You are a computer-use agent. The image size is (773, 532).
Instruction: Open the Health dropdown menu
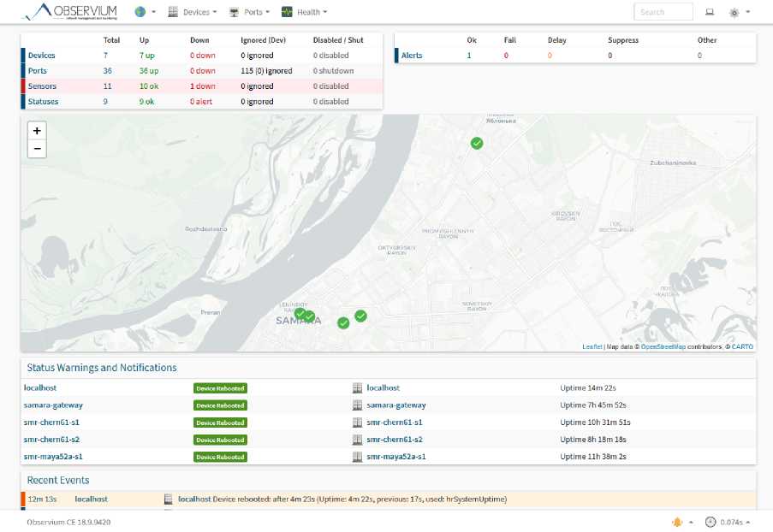tap(304, 12)
